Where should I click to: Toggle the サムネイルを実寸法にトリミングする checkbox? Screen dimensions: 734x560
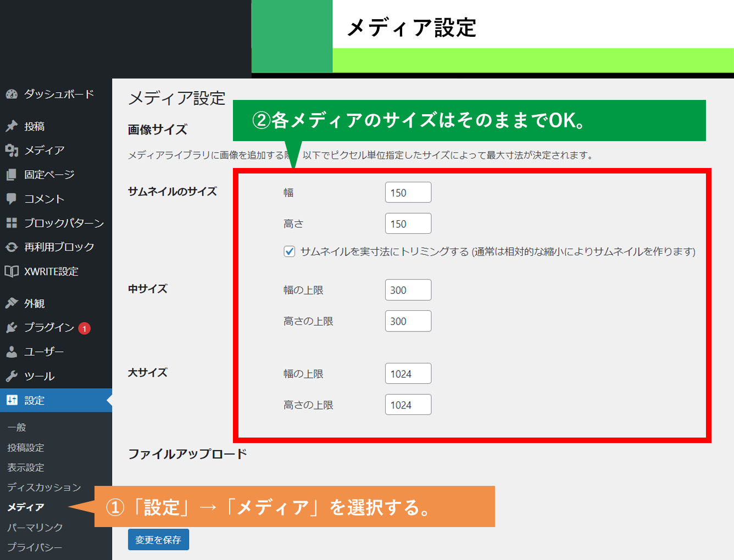(x=290, y=251)
